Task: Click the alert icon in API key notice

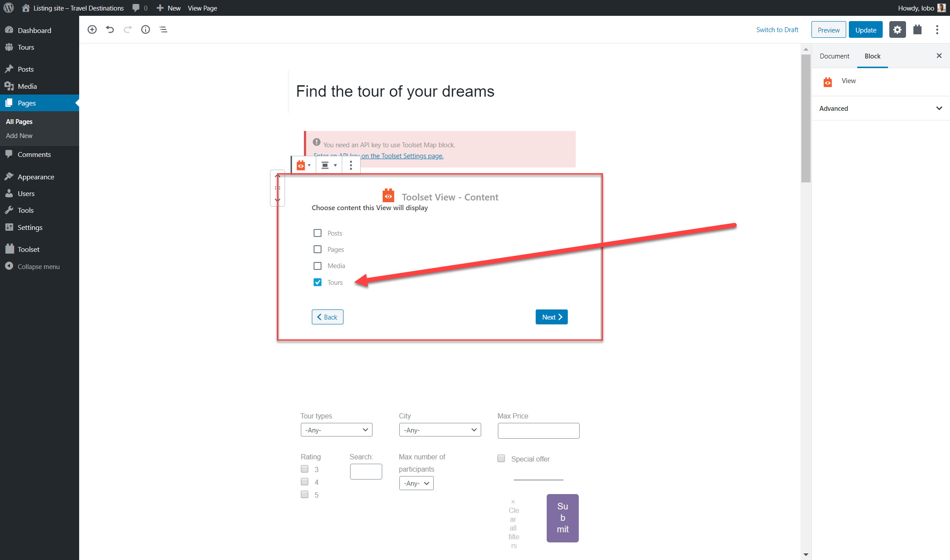Action: pyautogui.click(x=317, y=142)
